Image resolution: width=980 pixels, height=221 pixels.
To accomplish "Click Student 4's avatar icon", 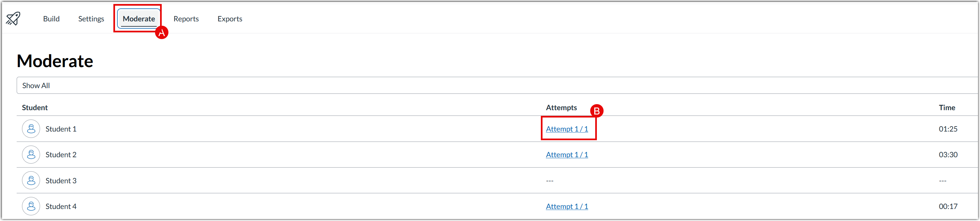I will point(31,206).
